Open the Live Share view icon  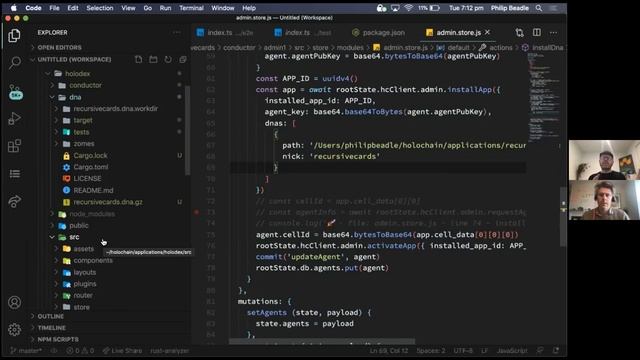(x=15, y=201)
